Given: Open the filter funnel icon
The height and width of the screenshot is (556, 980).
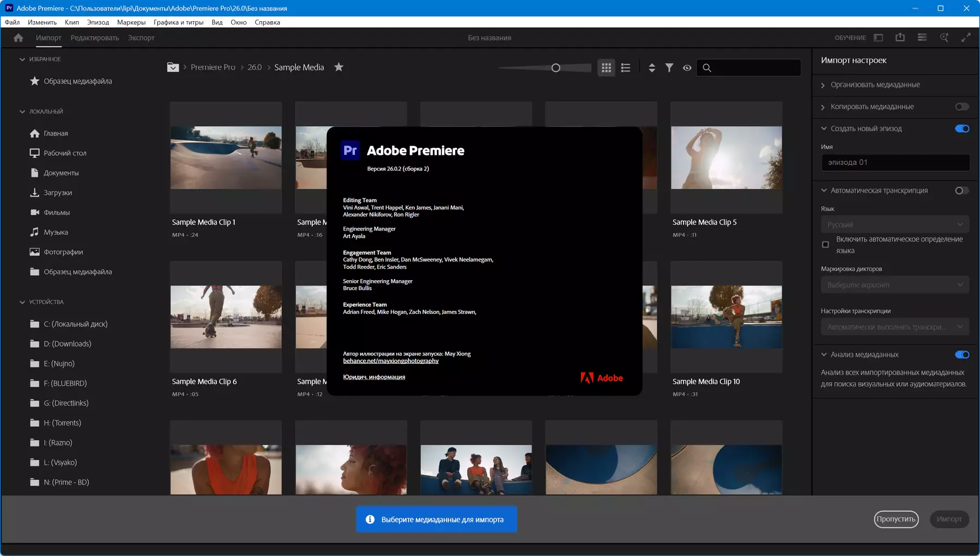Looking at the screenshot, I should pyautogui.click(x=669, y=68).
